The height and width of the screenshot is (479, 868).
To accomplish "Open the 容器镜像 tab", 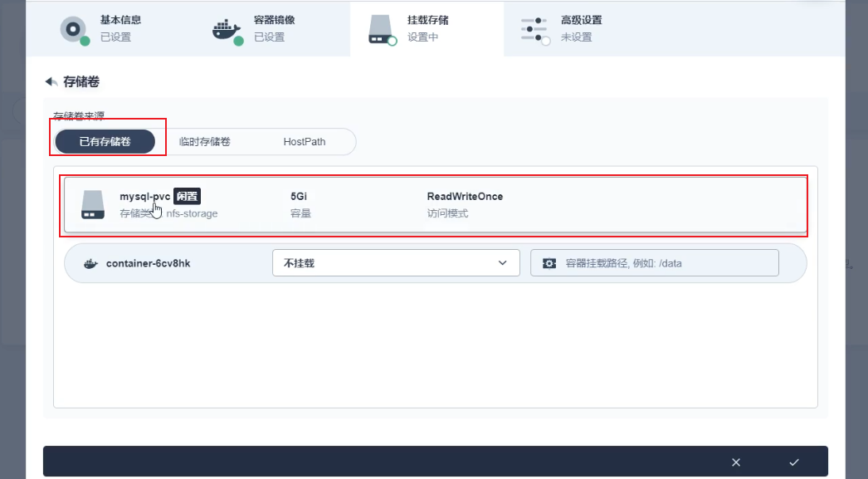I will [274, 28].
